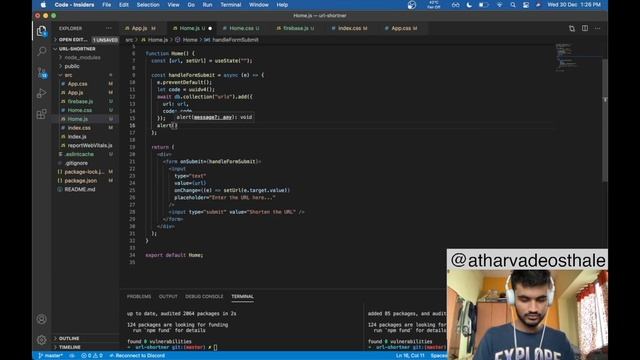Viewport: 640px width, 360px height.
Task: Open .gitignore in the file tree
Action: tap(76, 163)
